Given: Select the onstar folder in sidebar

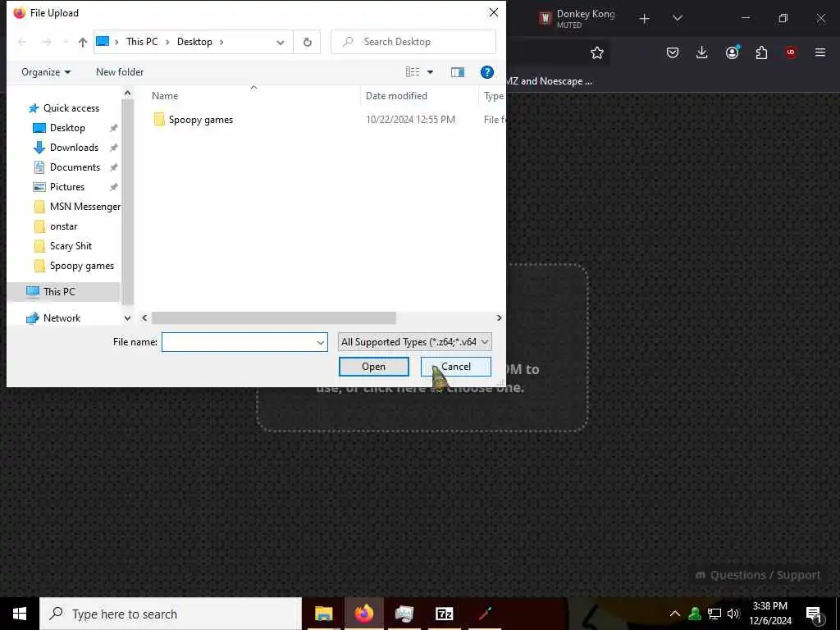Looking at the screenshot, I should pos(64,226).
